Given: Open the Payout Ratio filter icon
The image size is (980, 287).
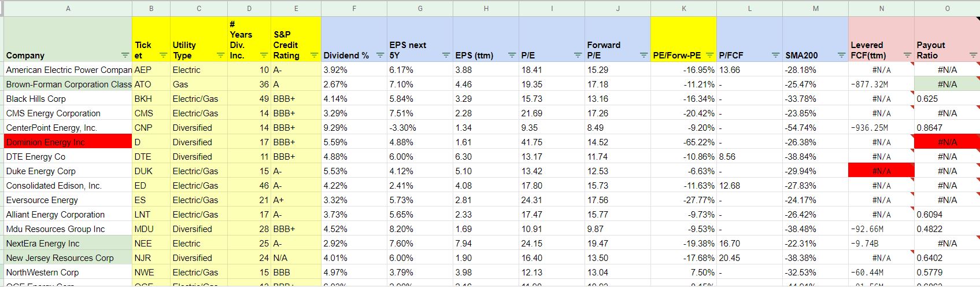Looking at the screenshot, I should click(973, 56).
